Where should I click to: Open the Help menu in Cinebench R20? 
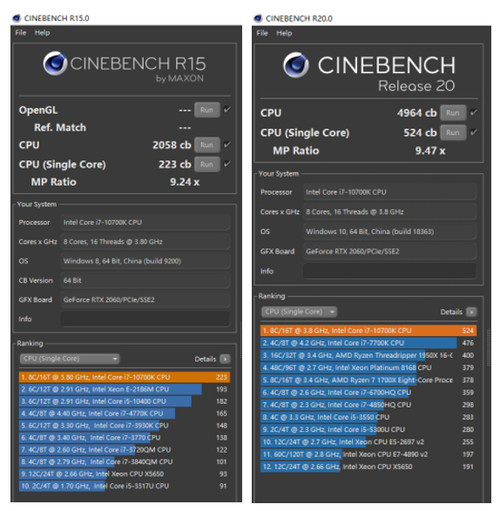coord(284,33)
